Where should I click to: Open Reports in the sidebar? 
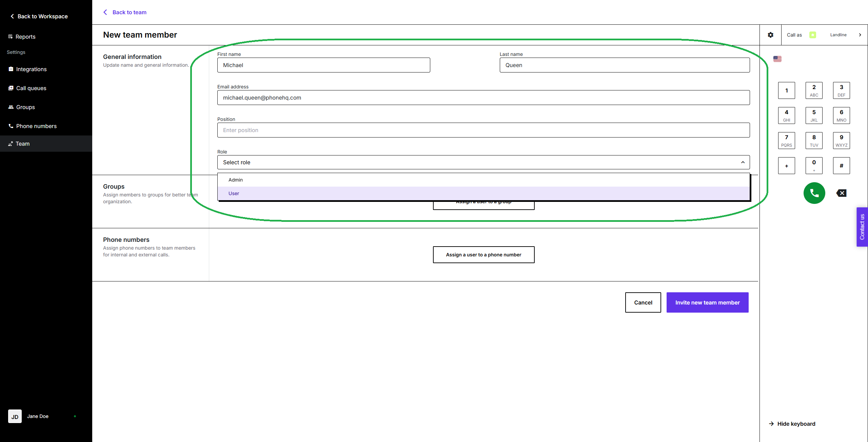coord(25,37)
